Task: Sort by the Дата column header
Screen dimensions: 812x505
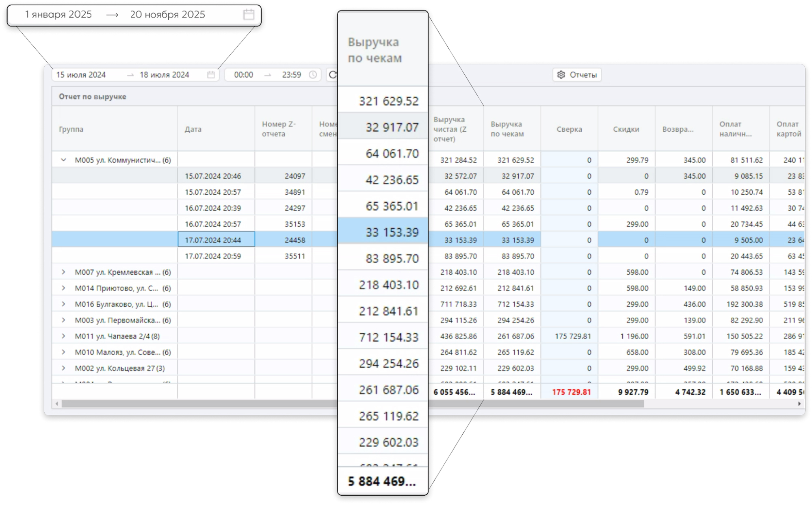Action: coord(193,129)
